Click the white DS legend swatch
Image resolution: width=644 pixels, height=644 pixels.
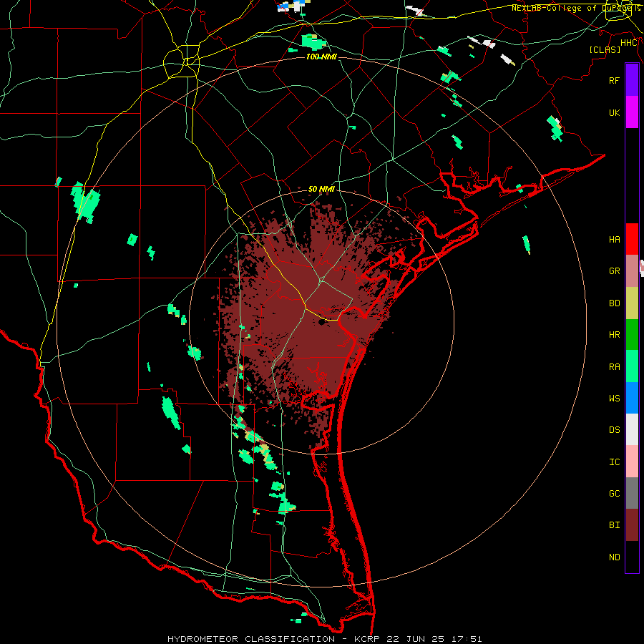click(x=632, y=429)
